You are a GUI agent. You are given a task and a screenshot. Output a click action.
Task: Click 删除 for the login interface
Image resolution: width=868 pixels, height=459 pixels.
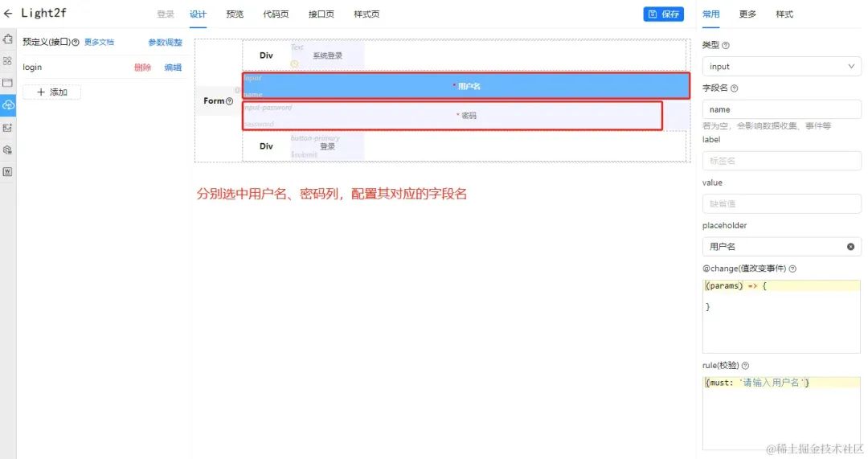[x=142, y=68]
